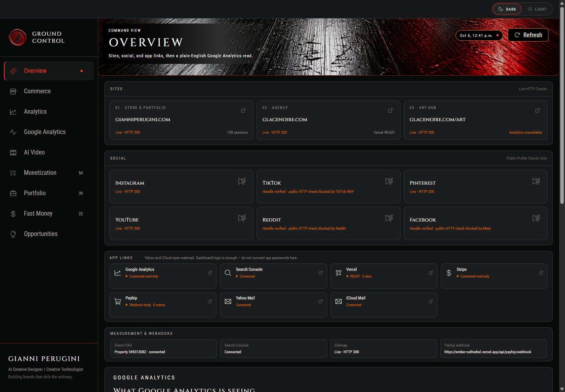
Task: Click the Search Console external-link arrow
Action: coord(321,273)
